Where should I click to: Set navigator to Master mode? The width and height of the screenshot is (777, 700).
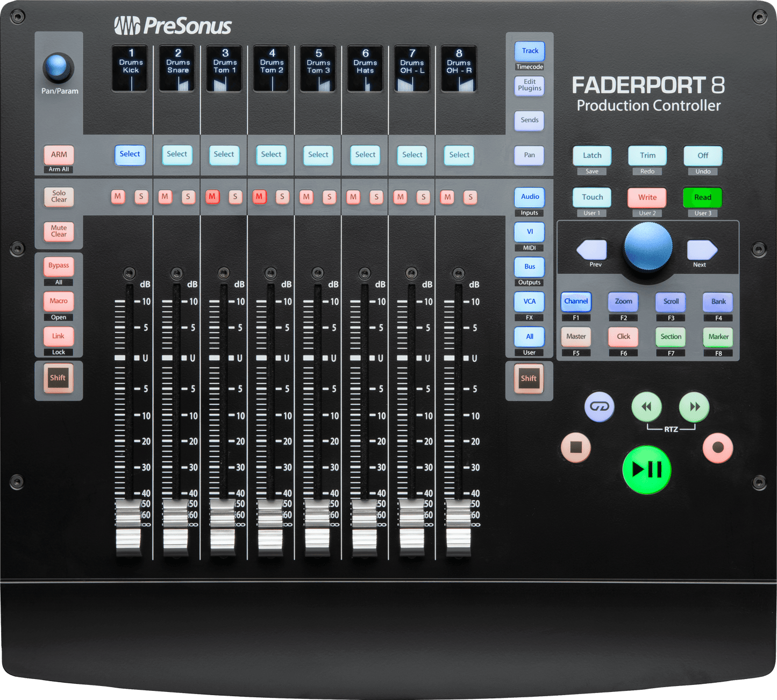576,337
